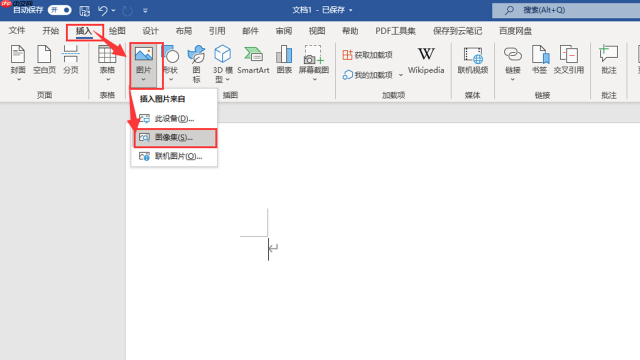Open the 帮助 tab

[x=350, y=31]
